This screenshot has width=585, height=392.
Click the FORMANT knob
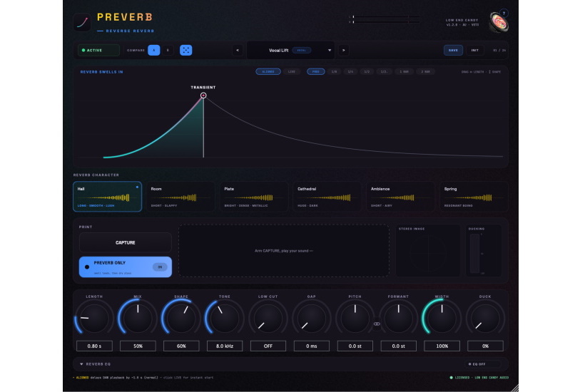399,319
